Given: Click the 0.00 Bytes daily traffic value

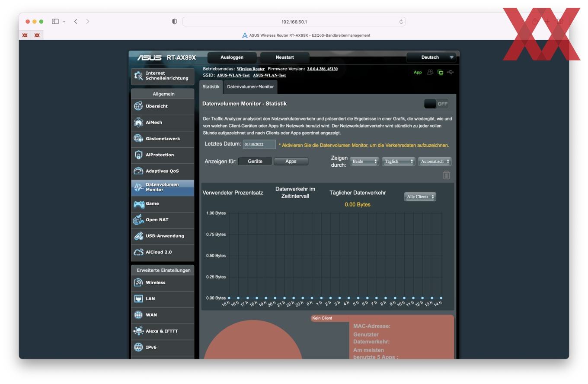Looking at the screenshot, I should coord(358,204).
